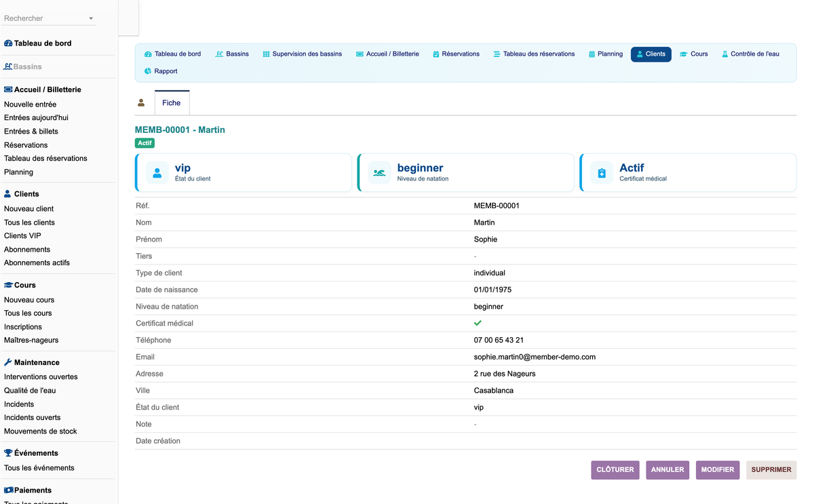The width and height of the screenshot is (814, 504).
Task: Open Nouveau cours sidebar link
Action: pyautogui.click(x=29, y=300)
